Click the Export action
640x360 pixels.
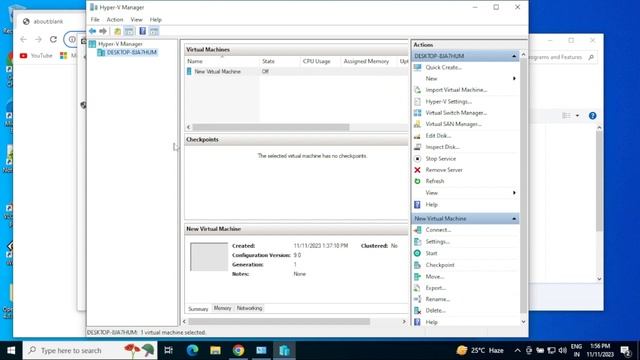coord(436,288)
